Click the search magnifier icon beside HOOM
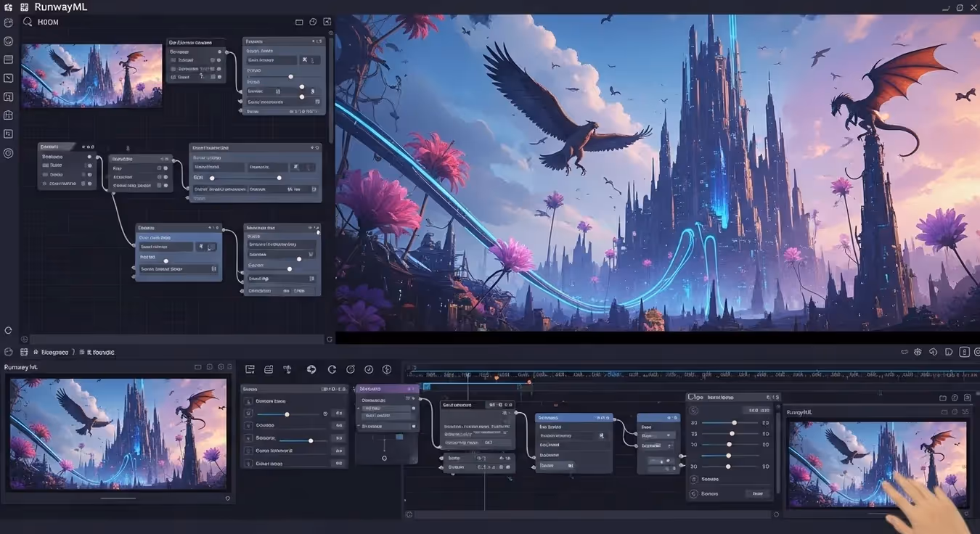 pos(28,22)
